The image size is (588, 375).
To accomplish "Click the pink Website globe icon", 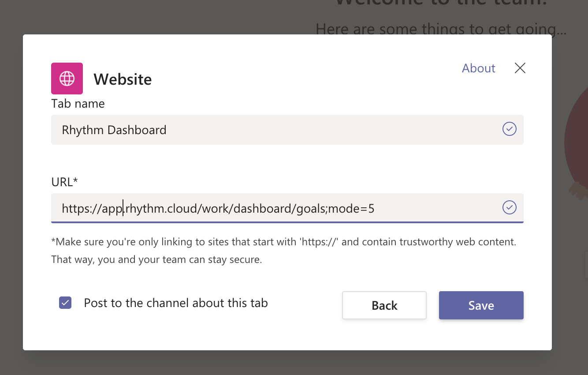I will click(x=67, y=79).
